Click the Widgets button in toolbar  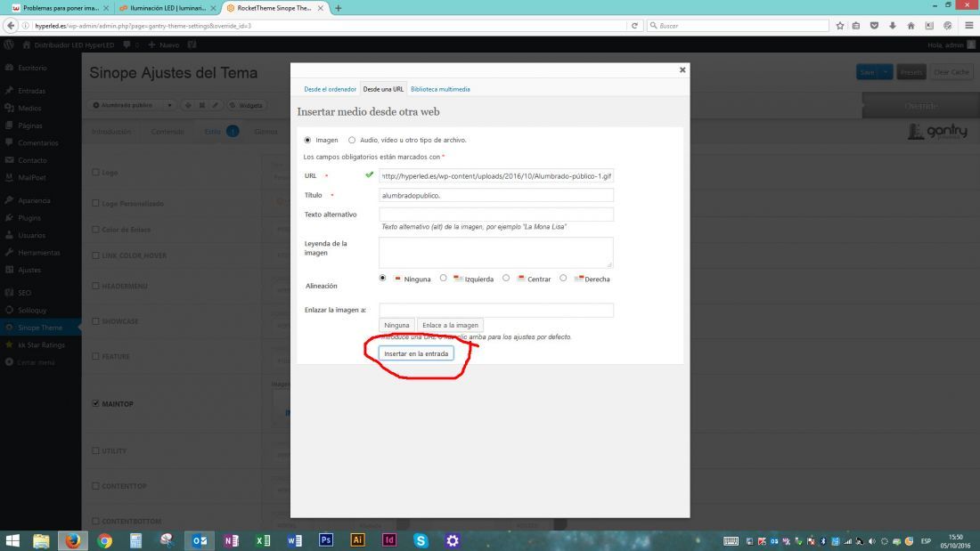point(246,106)
